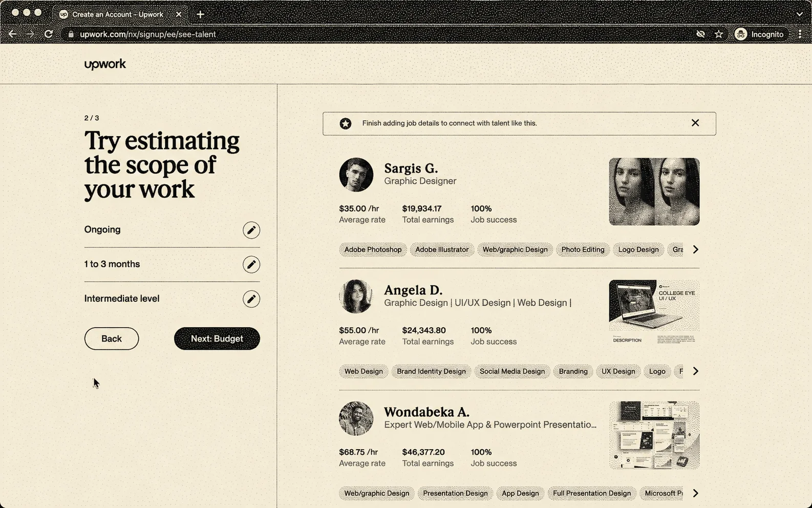Click the Full Presentation Design skill tag
The image size is (812, 508).
click(592, 493)
